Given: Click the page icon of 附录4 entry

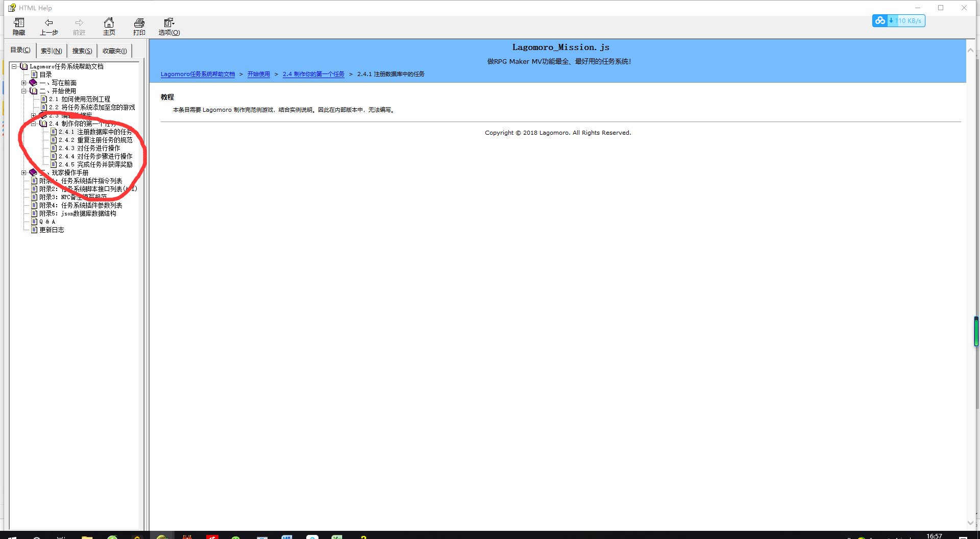Looking at the screenshot, I should point(34,205).
